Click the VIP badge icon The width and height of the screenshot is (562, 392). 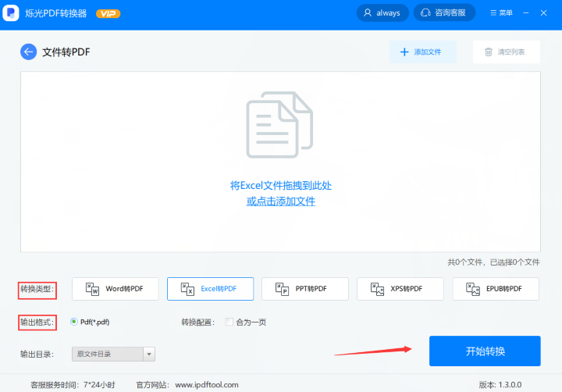108,13
